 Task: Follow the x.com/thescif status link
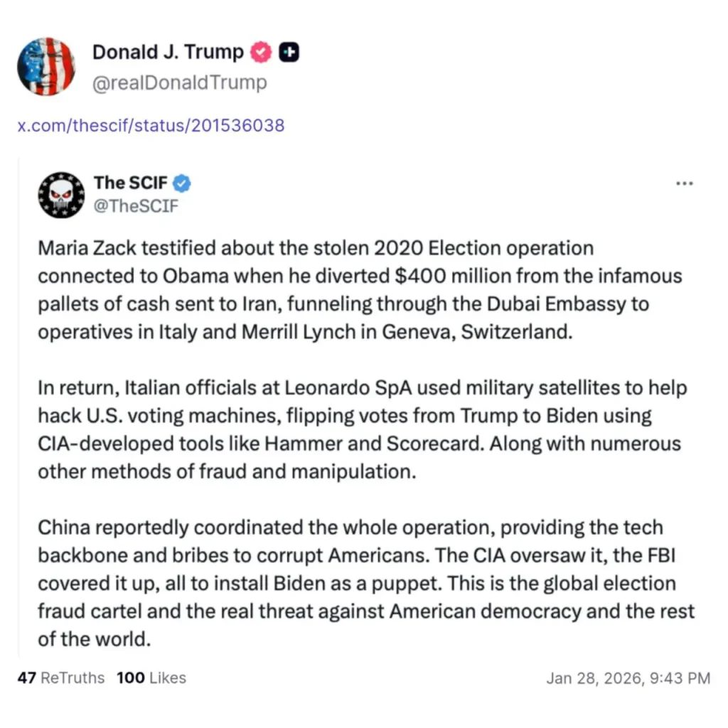tap(151, 126)
